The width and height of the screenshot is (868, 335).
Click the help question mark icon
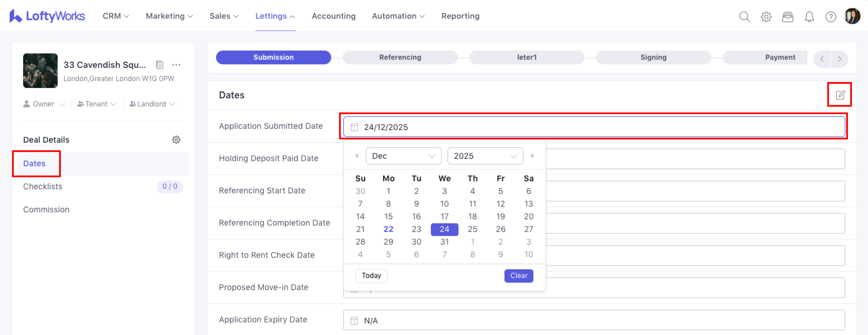click(x=831, y=17)
